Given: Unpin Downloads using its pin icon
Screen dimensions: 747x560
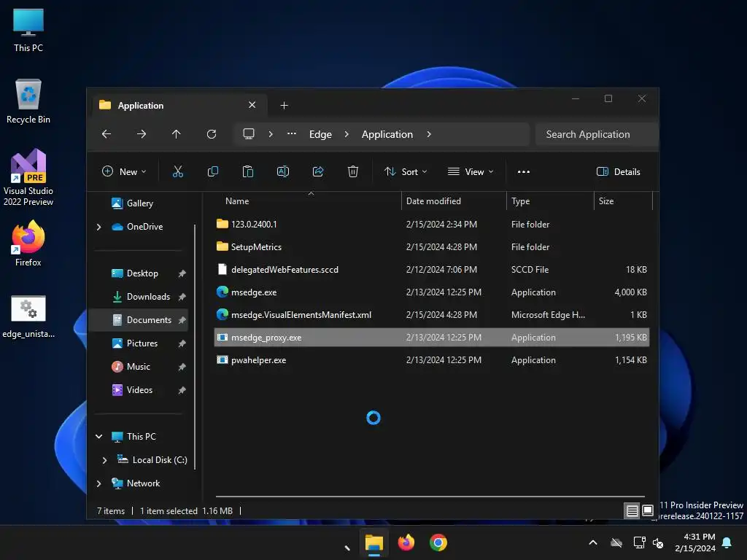Looking at the screenshot, I should tap(182, 297).
